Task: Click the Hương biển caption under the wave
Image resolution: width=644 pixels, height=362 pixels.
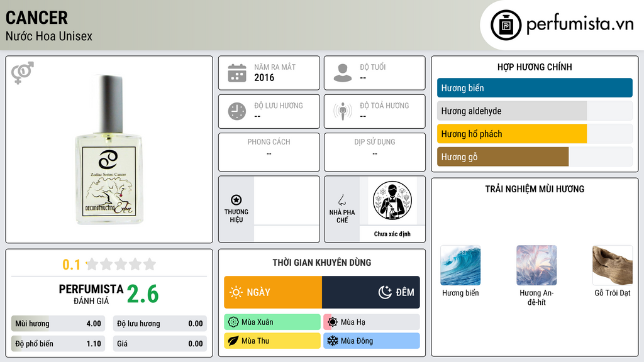Action: [x=460, y=293]
